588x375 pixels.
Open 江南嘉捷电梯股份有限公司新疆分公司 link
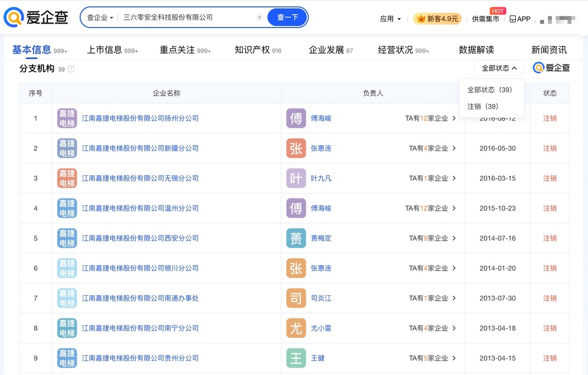click(x=140, y=148)
